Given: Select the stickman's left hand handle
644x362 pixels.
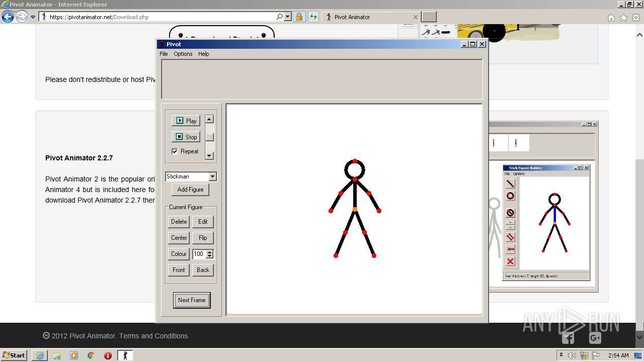Looking at the screenshot, I should tap(331, 211).
